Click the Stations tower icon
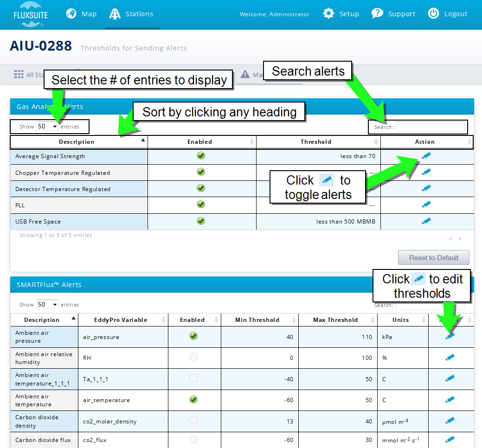Image resolution: width=482 pixels, height=448 pixels. tap(115, 14)
